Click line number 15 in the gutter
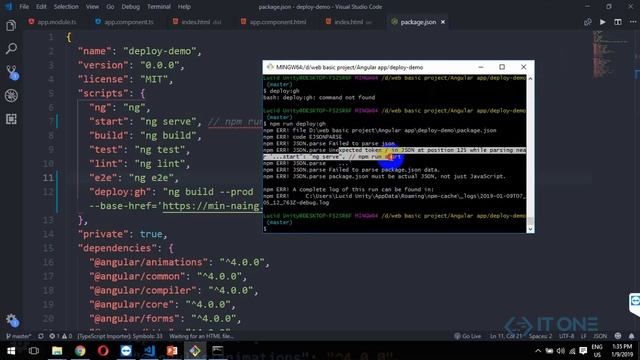 pyautogui.click(x=48, y=248)
